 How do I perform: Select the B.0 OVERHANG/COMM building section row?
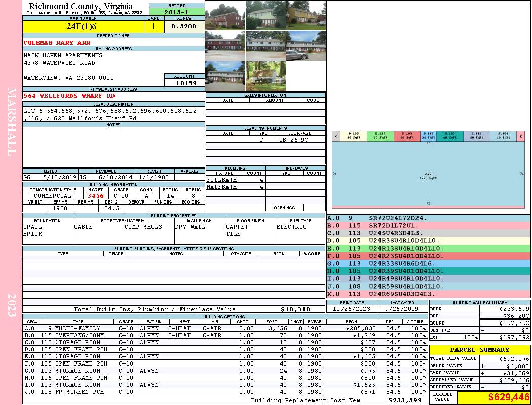[224, 335]
